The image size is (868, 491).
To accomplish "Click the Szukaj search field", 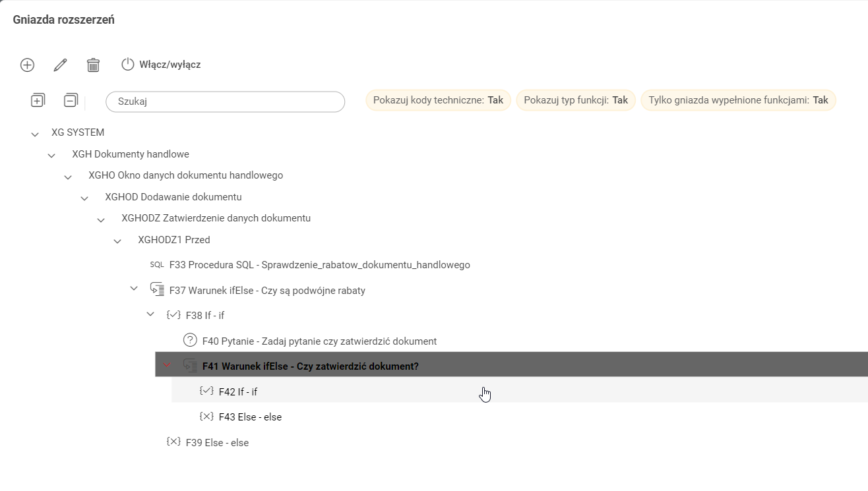I will tap(225, 101).
